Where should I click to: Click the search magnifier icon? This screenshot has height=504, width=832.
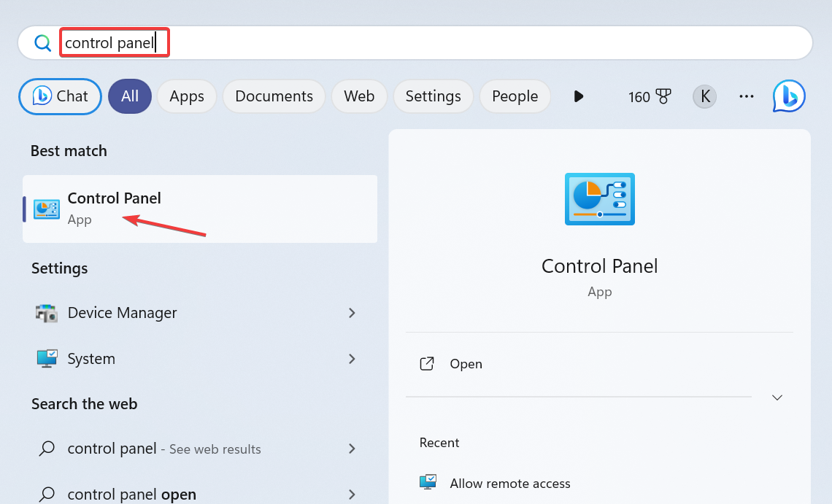[42, 42]
